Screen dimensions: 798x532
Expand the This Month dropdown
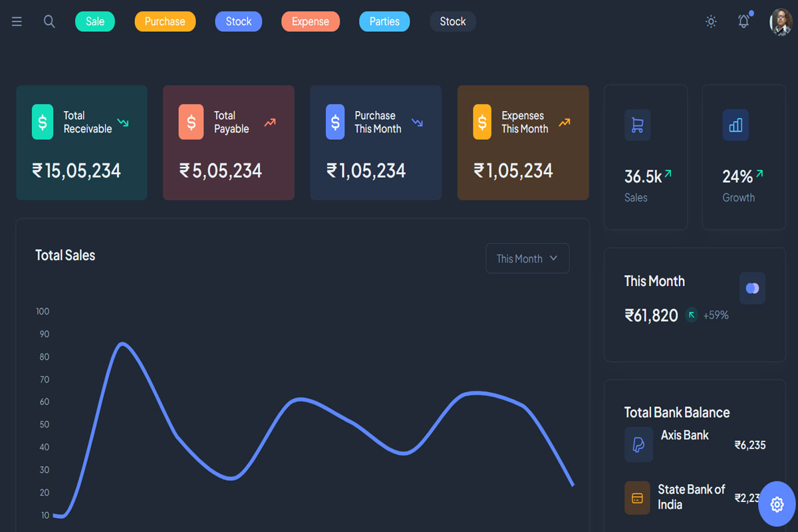[x=527, y=259]
